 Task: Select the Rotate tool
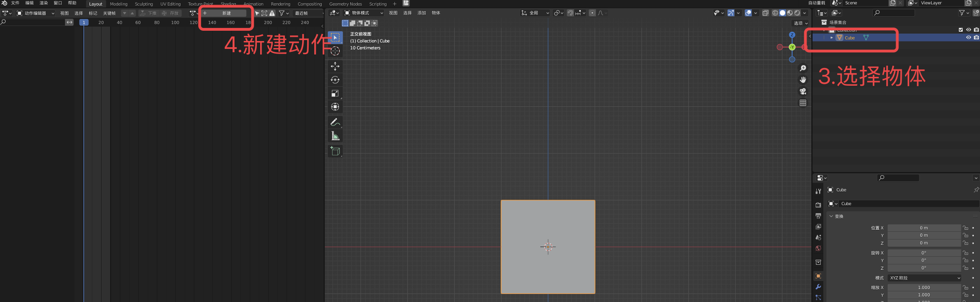tap(335, 80)
